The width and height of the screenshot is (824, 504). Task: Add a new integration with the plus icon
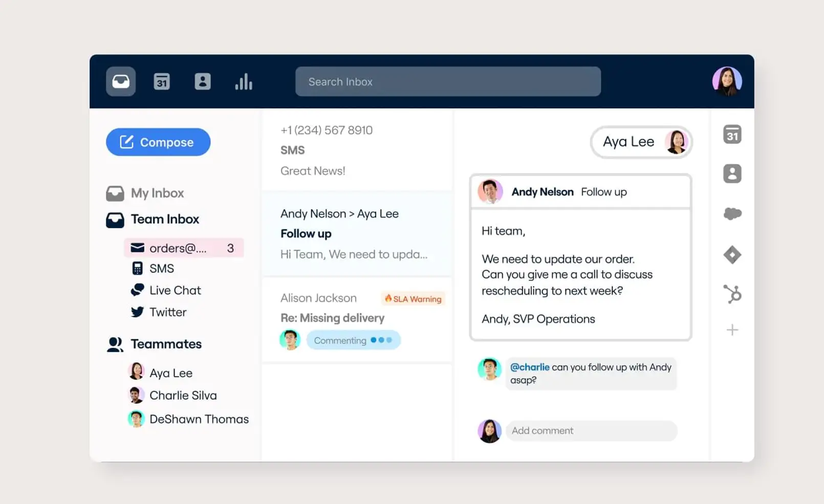point(732,330)
